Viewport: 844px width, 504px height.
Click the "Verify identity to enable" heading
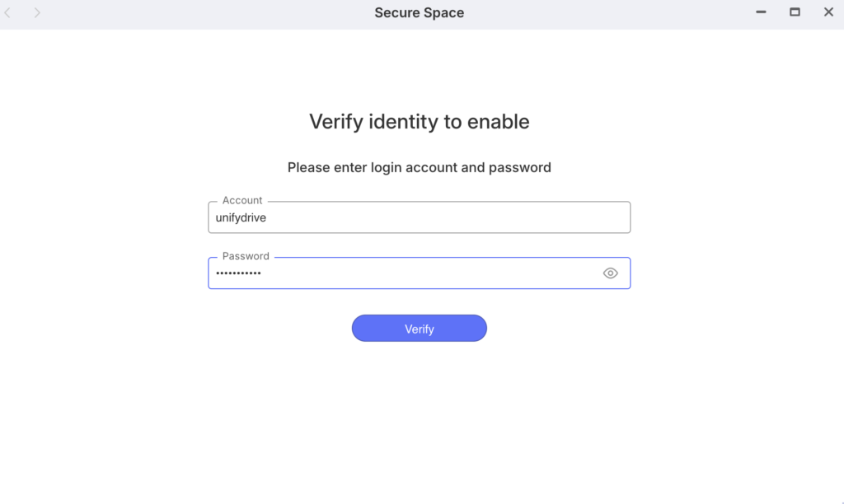419,122
